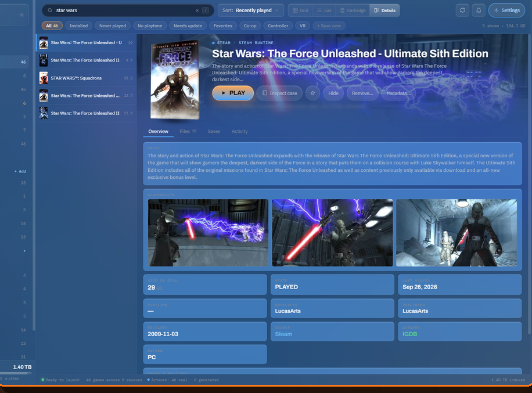
Task: Click the + Add item in sidebar
Action: click(20, 172)
